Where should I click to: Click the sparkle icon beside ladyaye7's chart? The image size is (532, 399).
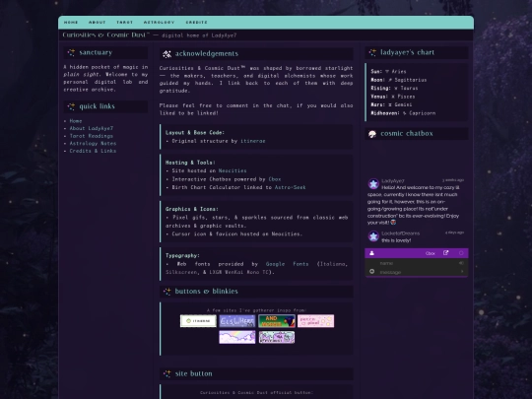click(372, 52)
